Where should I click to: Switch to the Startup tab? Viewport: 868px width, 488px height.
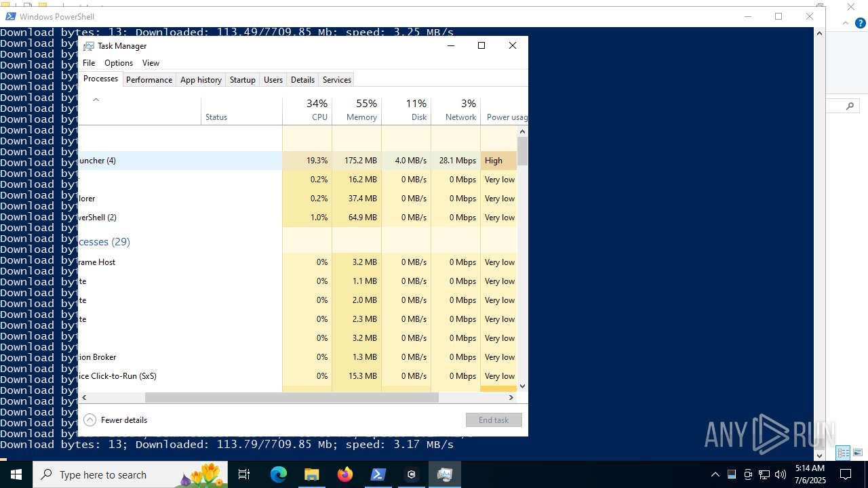point(242,79)
